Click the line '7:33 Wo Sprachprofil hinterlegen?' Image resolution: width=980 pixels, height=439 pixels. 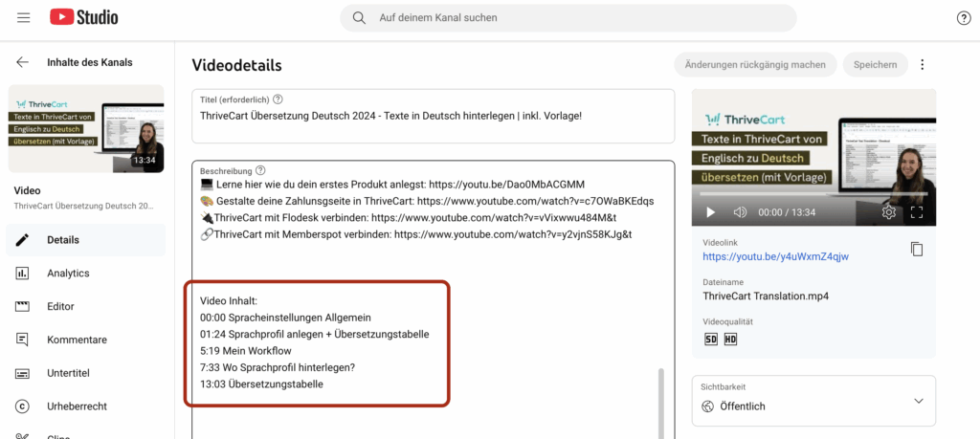click(x=278, y=368)
